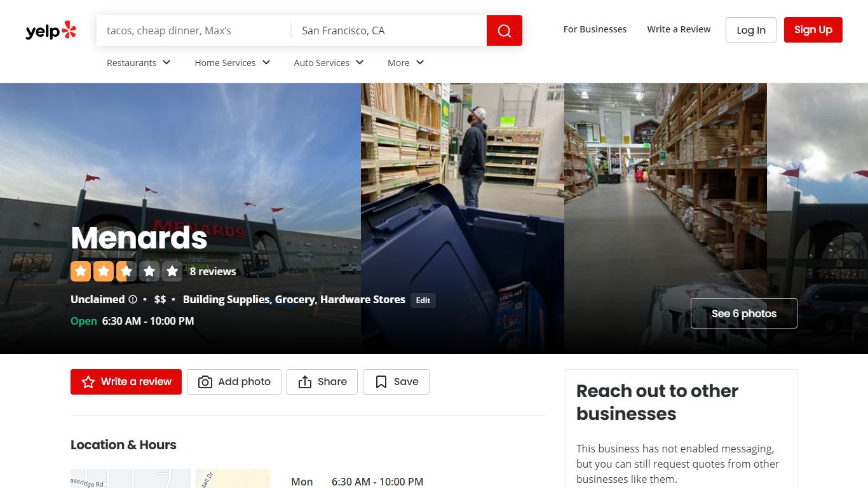This screenshot has width=868, height=488.
Task: Expand the More menu
Action: 406,63
